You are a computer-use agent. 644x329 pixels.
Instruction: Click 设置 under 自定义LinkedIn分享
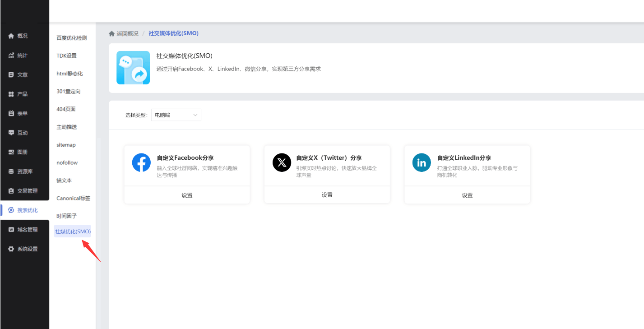[x=467, y=195]
